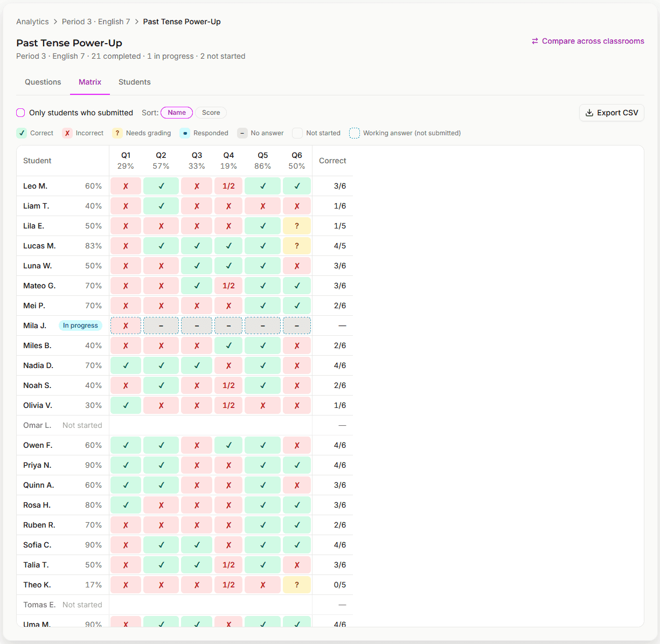Select Lucas M.'s correct Q3 cell
The height and width of the screenshot is (644, 660).
click(197, 246)
